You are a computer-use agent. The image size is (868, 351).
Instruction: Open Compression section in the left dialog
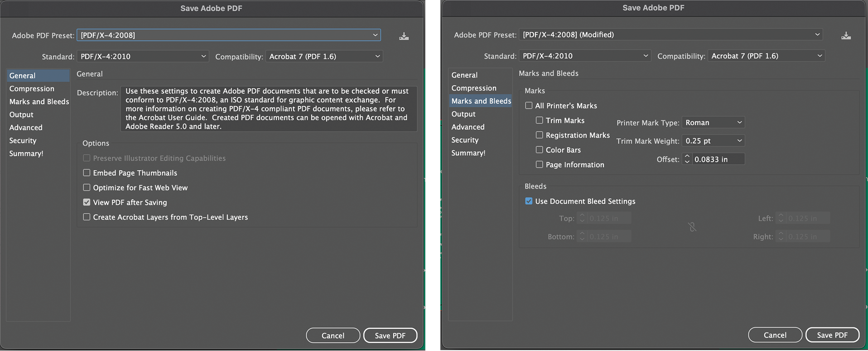39,89
